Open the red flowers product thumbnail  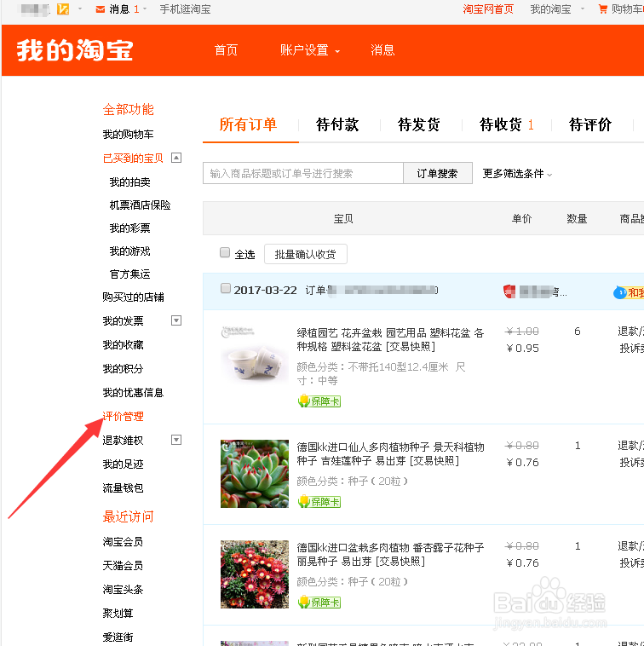coord(255,574)
